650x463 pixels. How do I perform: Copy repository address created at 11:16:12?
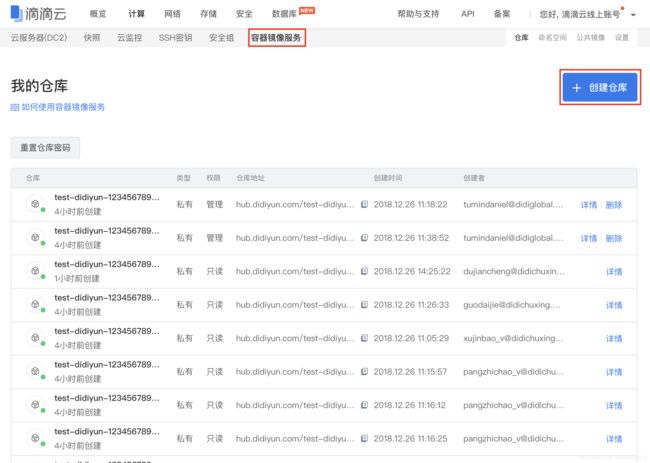pyautogui.click(x=364, y=405)
